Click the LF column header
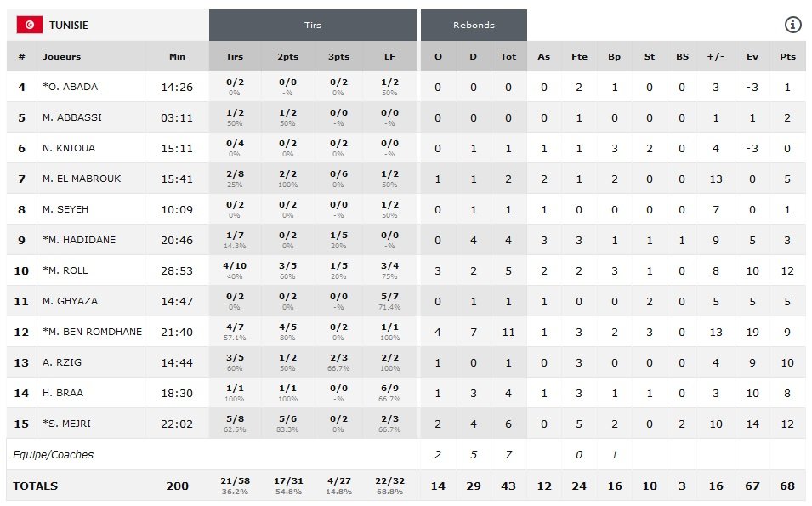The image size is (812, 506). point(390,57)
